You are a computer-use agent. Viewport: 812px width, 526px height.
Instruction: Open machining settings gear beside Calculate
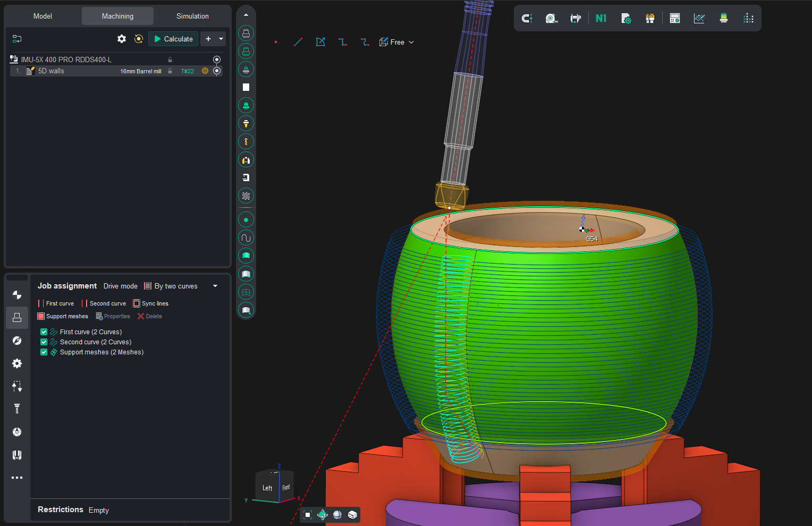click(122, 39)
